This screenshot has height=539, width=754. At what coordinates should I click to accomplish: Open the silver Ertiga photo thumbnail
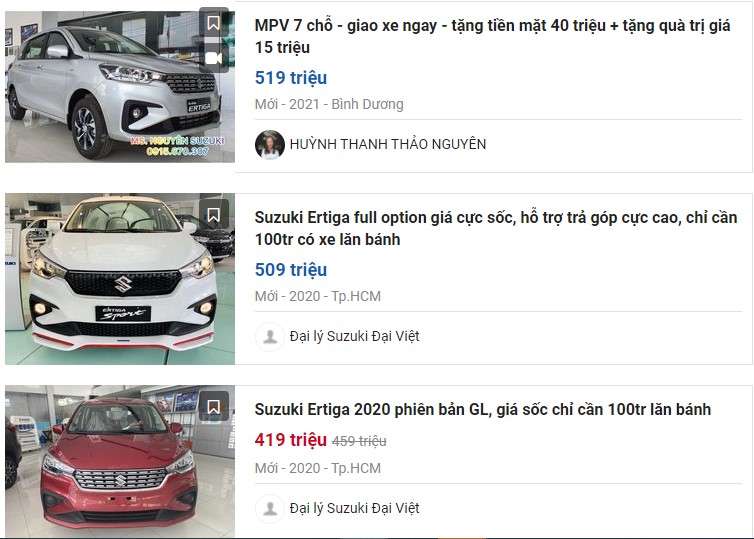120,87
